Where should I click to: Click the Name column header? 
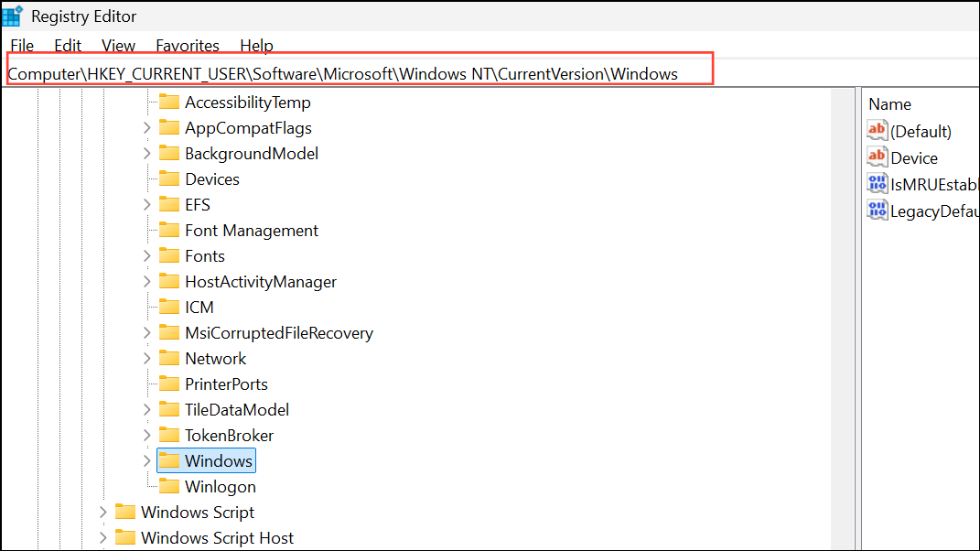pos(889,104)
